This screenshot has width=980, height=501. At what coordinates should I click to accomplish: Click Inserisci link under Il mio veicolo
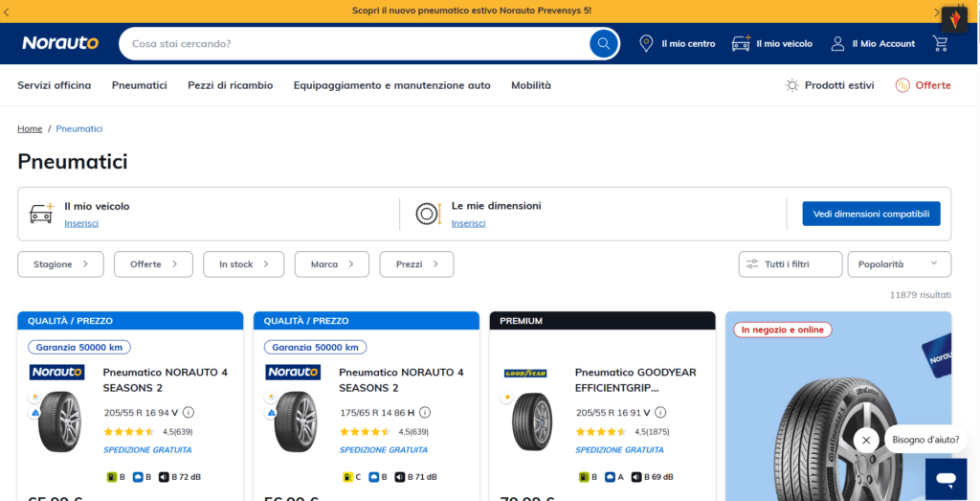click(81, 223)
